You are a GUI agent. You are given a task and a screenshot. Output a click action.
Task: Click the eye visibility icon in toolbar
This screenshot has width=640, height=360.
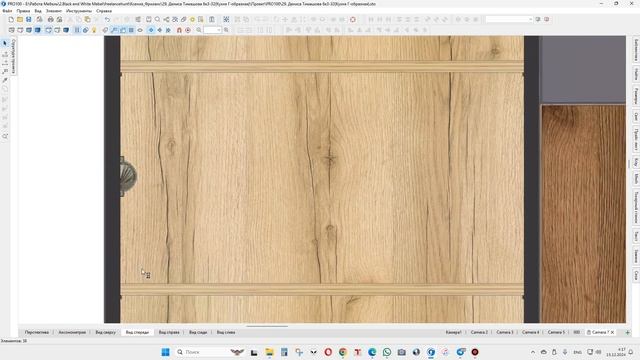point(140,30)
